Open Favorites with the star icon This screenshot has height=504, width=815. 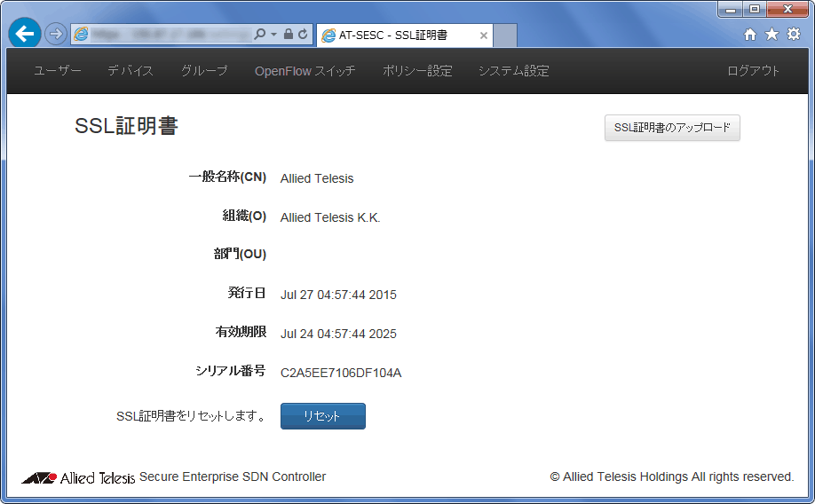(x=771, y=35)
